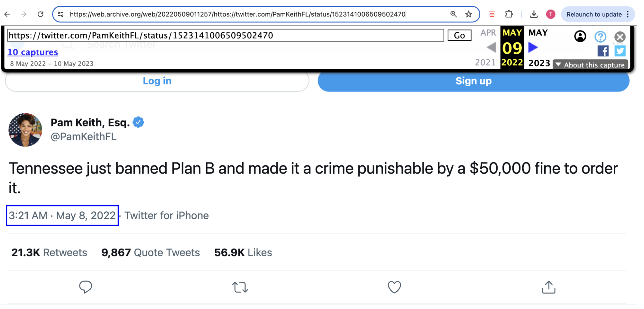Share capture on Facebook icon
The image size is (644, 309).
tap(603, 51)
